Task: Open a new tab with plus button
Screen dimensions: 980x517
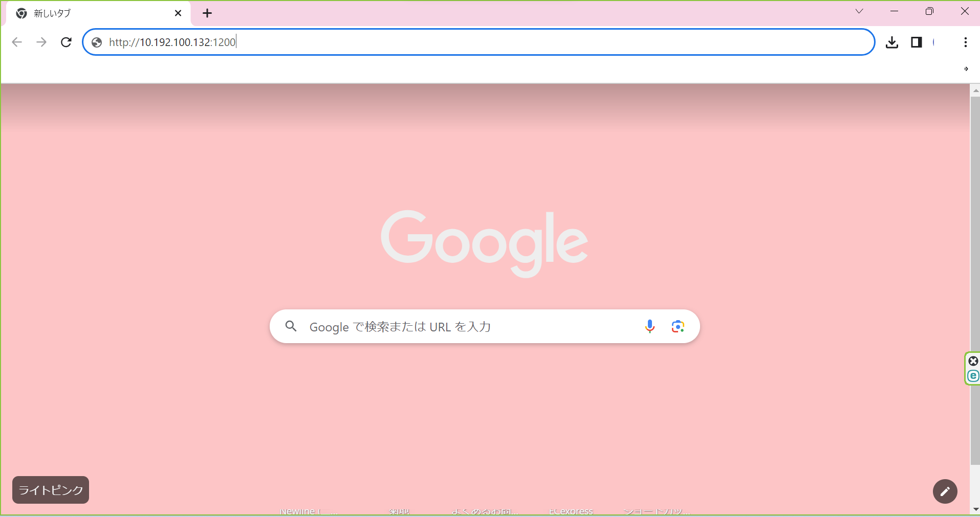Action: click(x=207, y=13)
